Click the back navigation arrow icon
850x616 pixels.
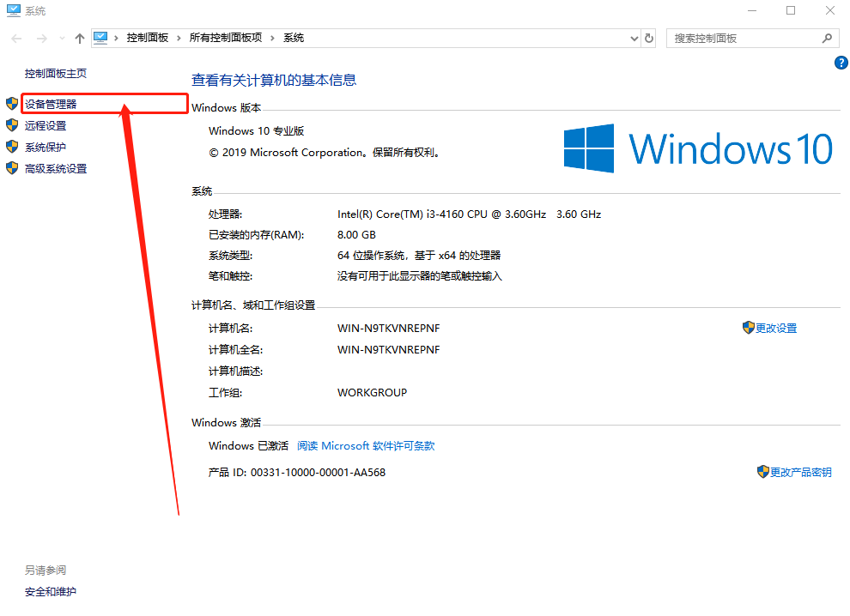click(x=15, y=38)
